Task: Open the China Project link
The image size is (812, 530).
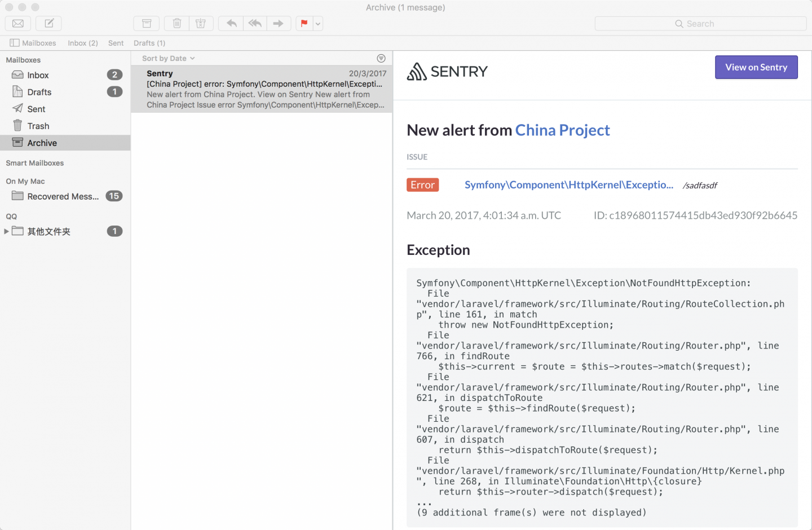Action: 562,130
